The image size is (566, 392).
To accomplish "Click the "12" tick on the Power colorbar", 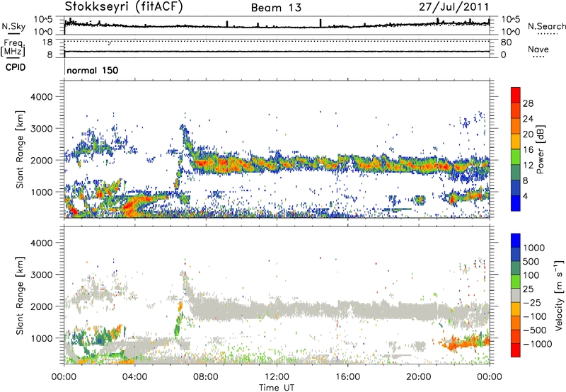I will pos(528,166).
